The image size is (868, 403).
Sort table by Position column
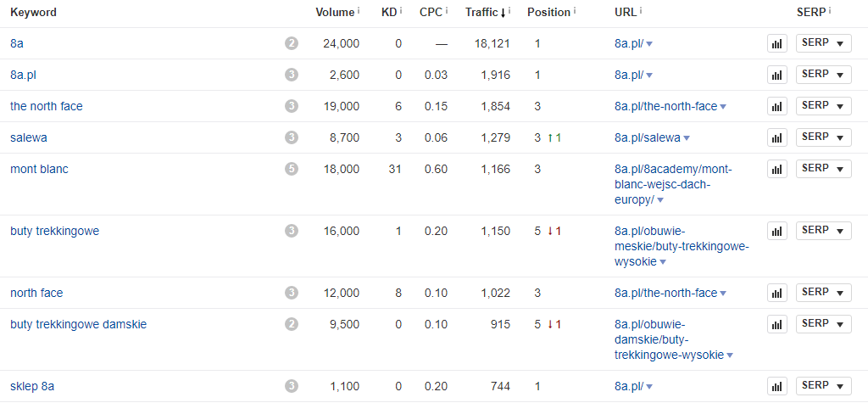[548, 12]
